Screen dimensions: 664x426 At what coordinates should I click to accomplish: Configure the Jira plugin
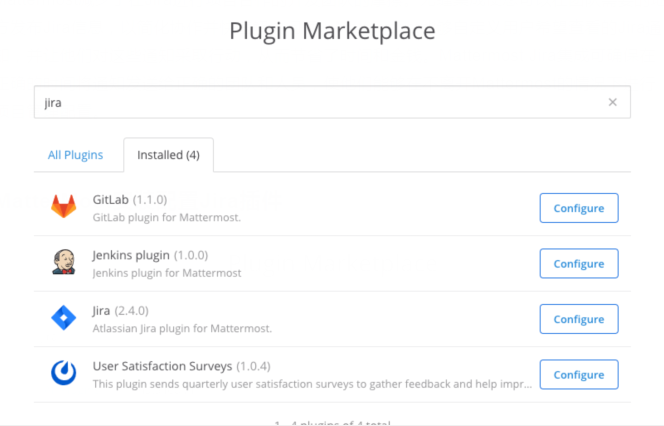[x=579, y=319]
